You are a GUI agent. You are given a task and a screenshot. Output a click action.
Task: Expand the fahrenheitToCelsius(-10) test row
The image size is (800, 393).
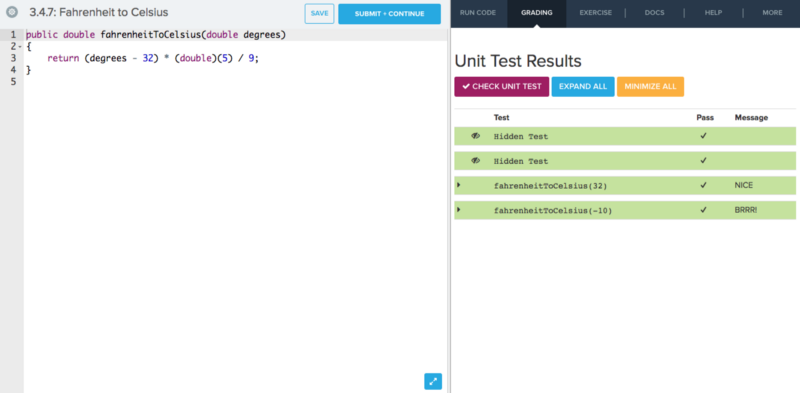pyautogui.click(x=459, y=209)
